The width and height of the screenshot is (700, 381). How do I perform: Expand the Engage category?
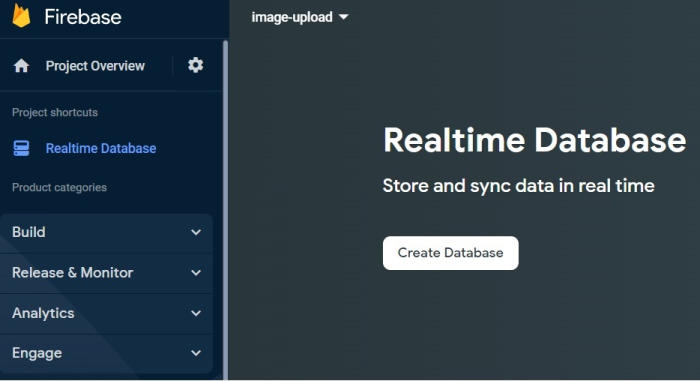coord(106,353)
